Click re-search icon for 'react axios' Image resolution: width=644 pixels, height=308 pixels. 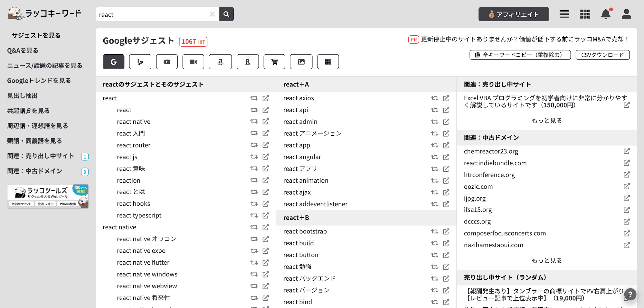coord(435,98)
